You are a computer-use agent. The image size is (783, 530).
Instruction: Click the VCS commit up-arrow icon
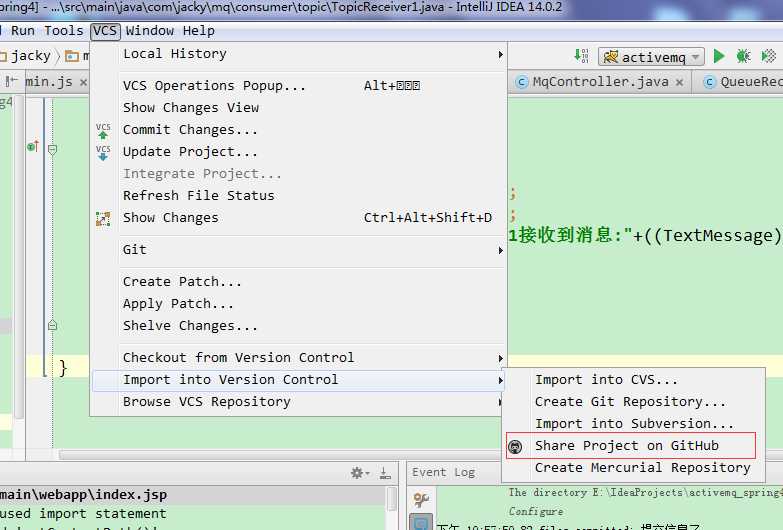tap(103, 131)
